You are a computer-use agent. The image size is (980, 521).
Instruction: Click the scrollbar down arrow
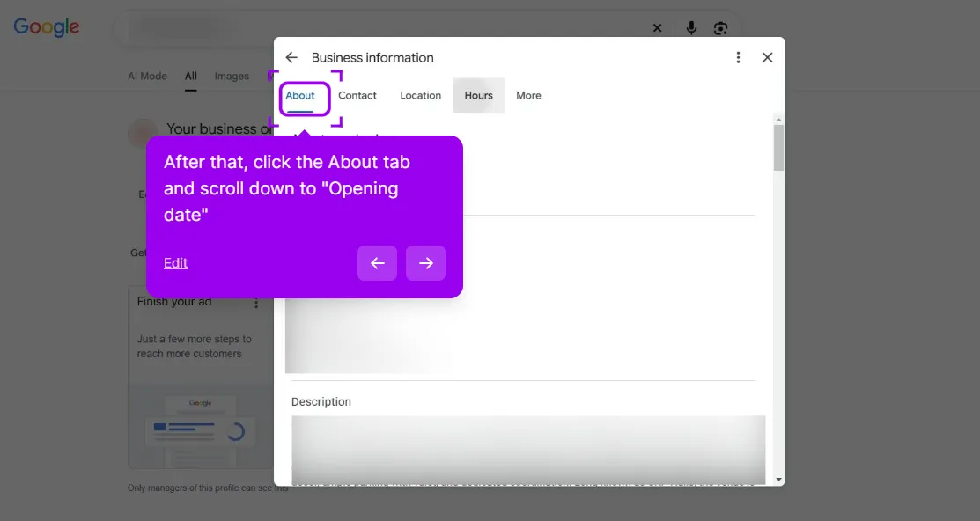778,480
